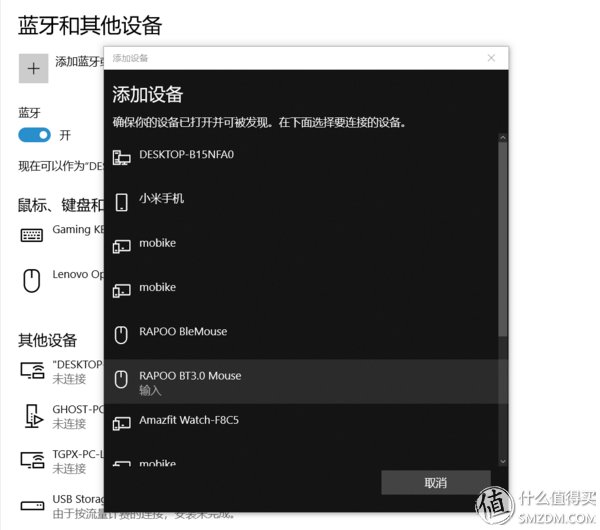Click the scrollbar down arrow in device list

tap(503, 462)
